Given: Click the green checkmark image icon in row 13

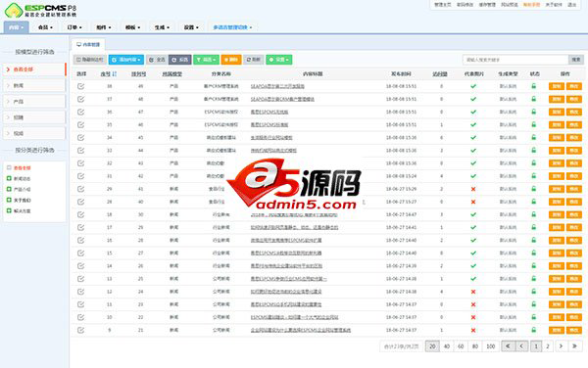Looking at the screenshot, I should tap(473, 279).
